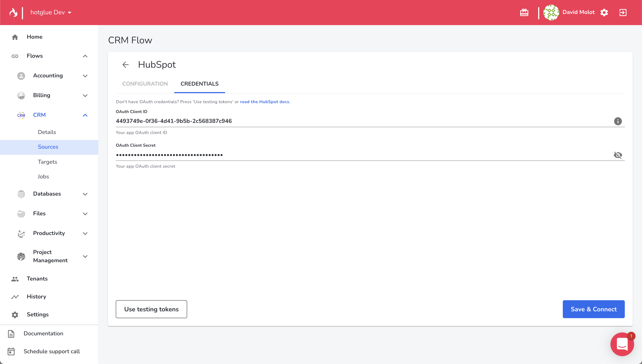Click the Tenants people icon
This screenshot has width=642, height=364.
pos(15,279)
